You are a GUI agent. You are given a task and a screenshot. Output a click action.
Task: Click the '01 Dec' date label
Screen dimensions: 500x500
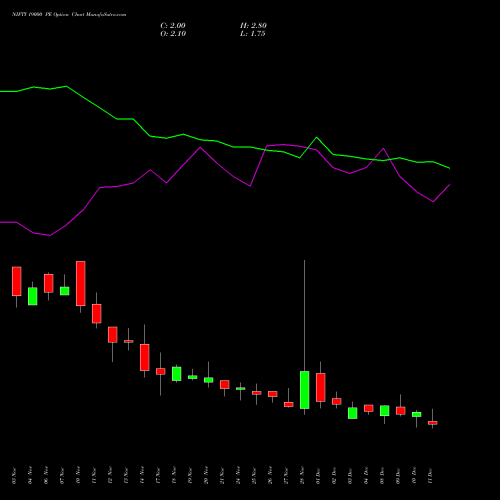click(318, 476)
